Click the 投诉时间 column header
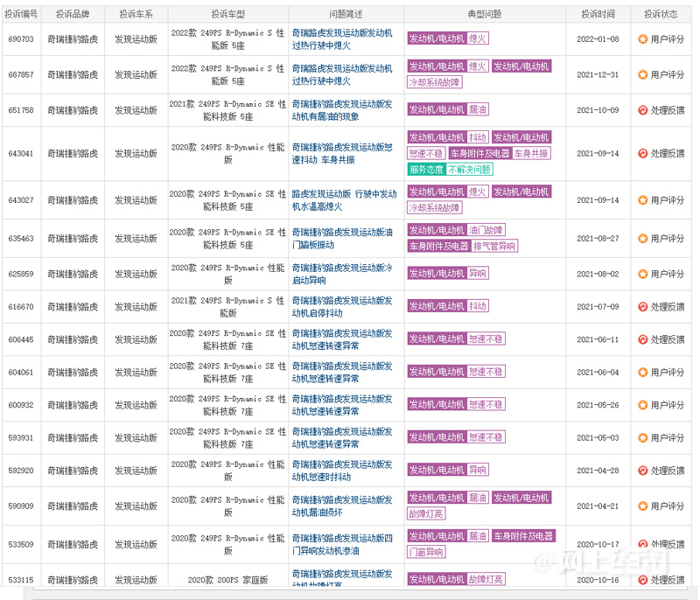This screenshot has height=600, width=700. 598,14
